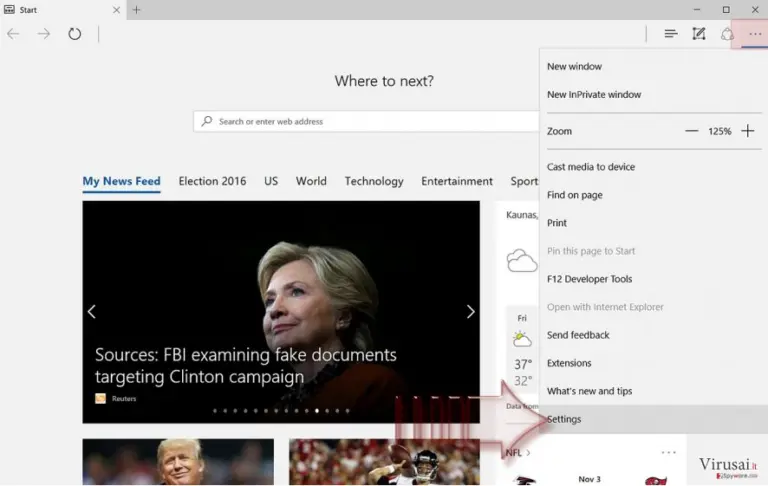
Task: Select the Start browser tab
Action: pos(63,10)
